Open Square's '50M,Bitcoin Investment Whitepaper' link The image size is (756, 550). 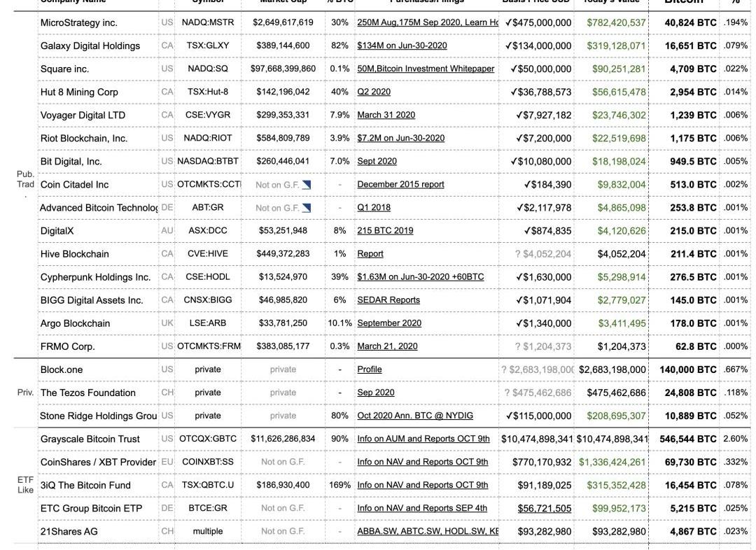(x=426, y=69)
